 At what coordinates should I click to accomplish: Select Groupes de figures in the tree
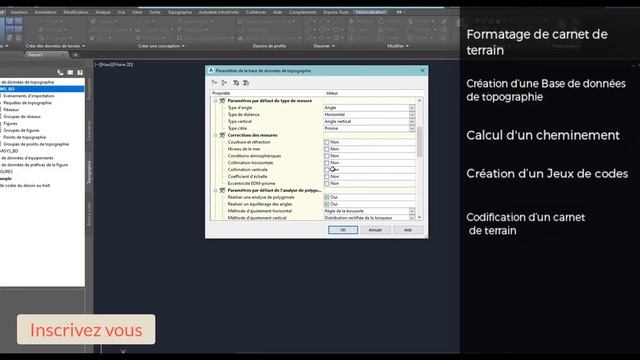point(21,131)
